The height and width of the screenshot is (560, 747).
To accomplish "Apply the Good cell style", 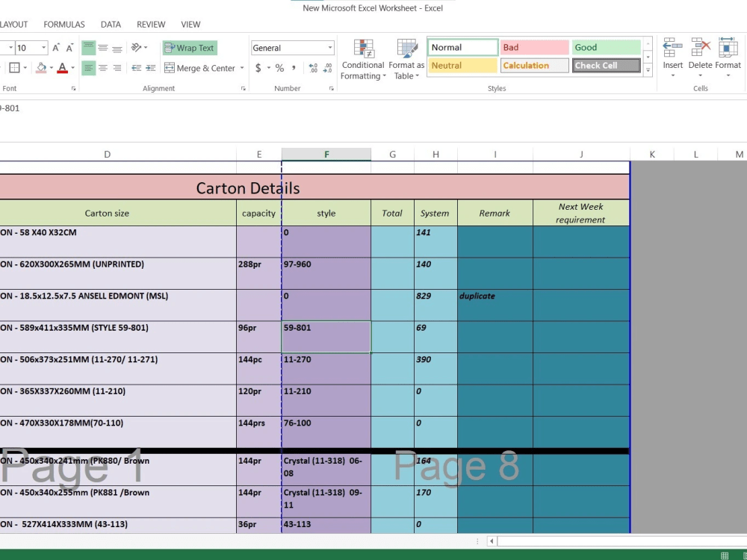I will point(607,47).
